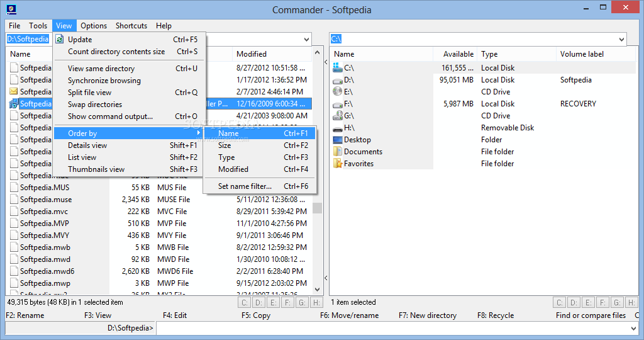The width and height of the screenshot is (644, 340).
Task: Click the Documents folder icon
Action: (338, 152)
